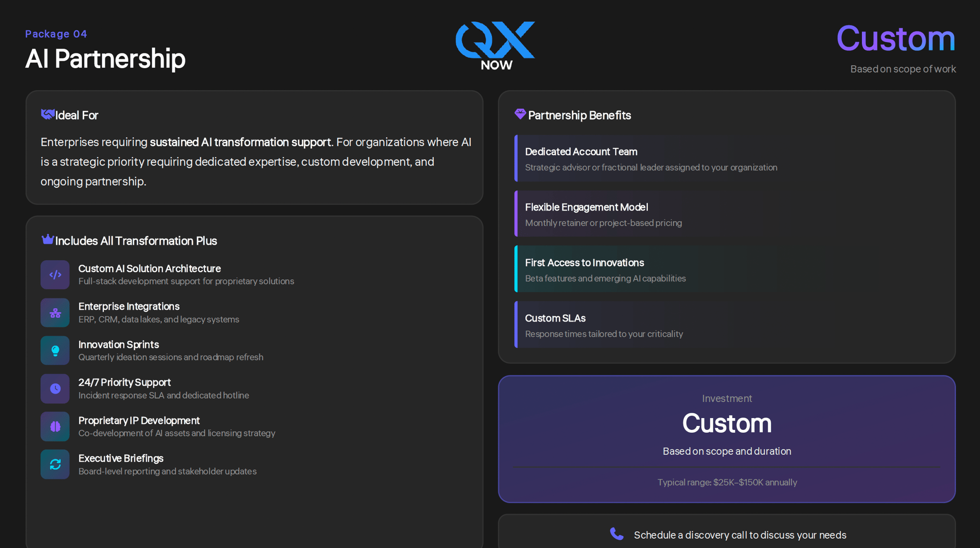
Task: Click the handshake icon beside Ideal For
Action: pyautogui.click(x=48, y=115)
